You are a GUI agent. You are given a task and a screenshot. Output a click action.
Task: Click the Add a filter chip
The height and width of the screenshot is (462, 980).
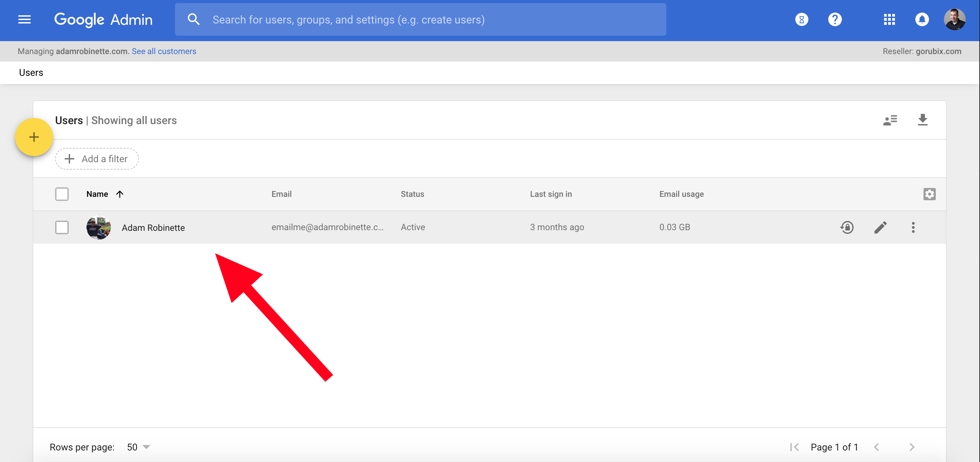click(97, 159)
